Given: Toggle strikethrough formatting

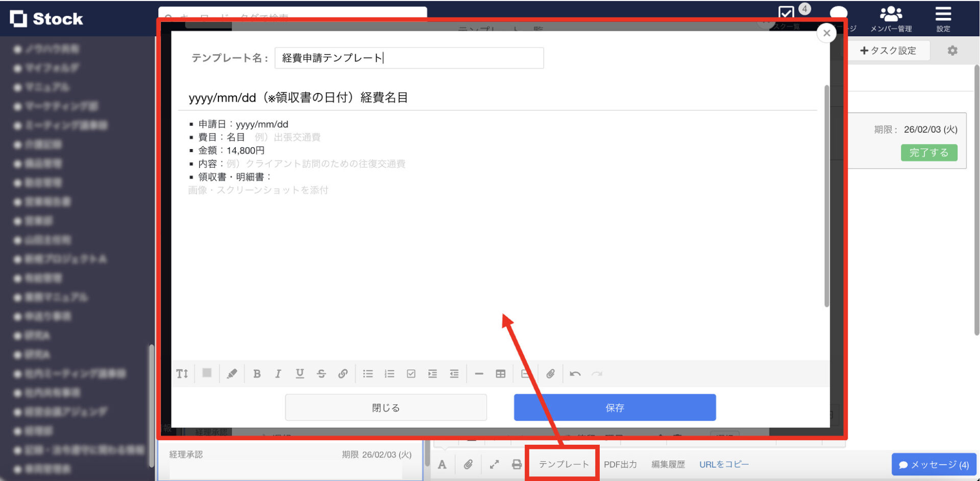Looking at the screenshot, I should pyautogui.click(x=322, y=373).
